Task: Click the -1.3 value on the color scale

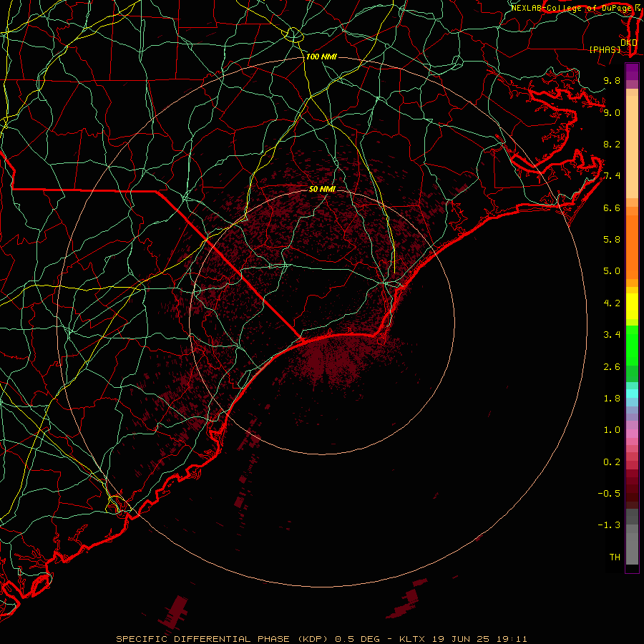Action: click(x=609, y=525)
